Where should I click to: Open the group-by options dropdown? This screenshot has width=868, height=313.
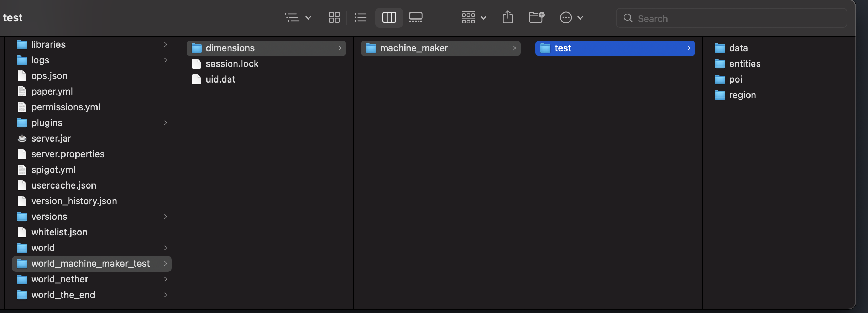tap(474, 17)
